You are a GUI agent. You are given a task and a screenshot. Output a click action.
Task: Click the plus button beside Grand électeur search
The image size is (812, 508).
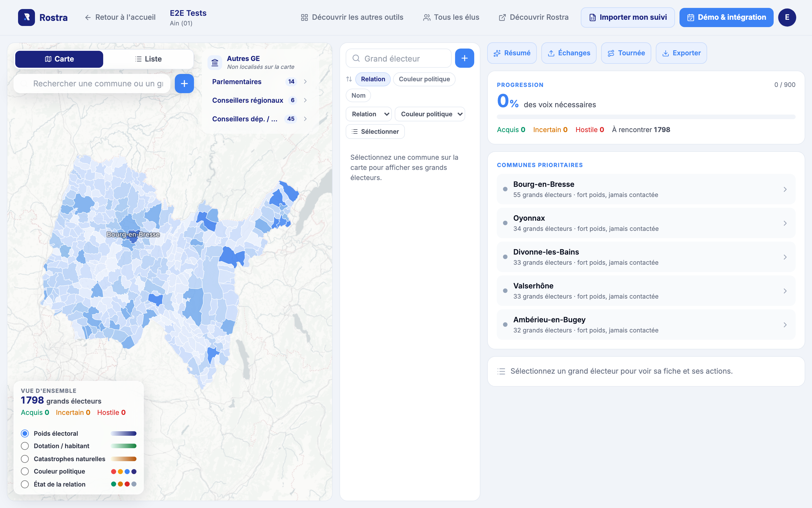click(x=464, y=58)
